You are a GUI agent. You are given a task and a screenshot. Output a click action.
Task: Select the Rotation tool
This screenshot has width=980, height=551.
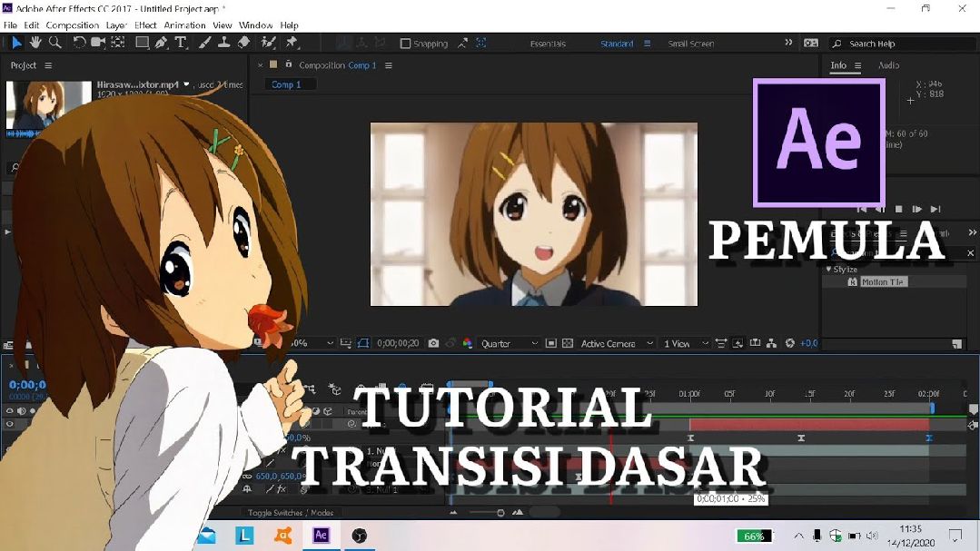(79, 43)
